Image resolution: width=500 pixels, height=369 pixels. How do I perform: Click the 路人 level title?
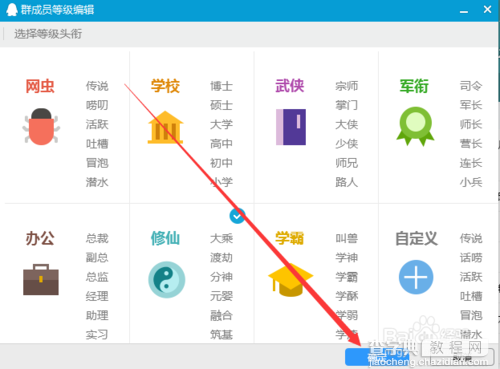click(347, 182)
